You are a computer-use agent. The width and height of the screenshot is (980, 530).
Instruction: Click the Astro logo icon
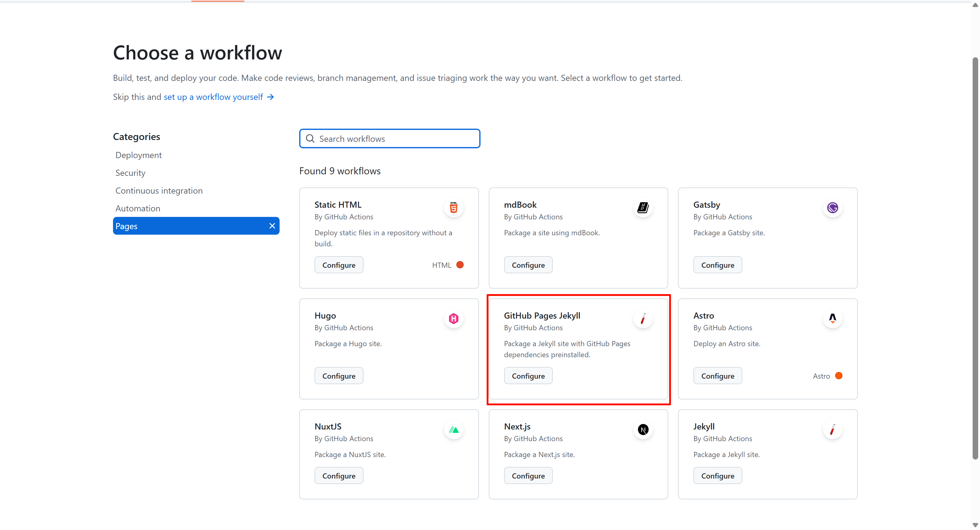coord(832,318)
